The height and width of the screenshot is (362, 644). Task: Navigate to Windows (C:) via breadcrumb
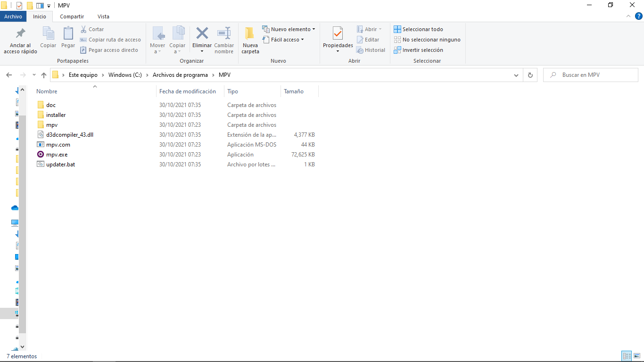pos(124,74)
